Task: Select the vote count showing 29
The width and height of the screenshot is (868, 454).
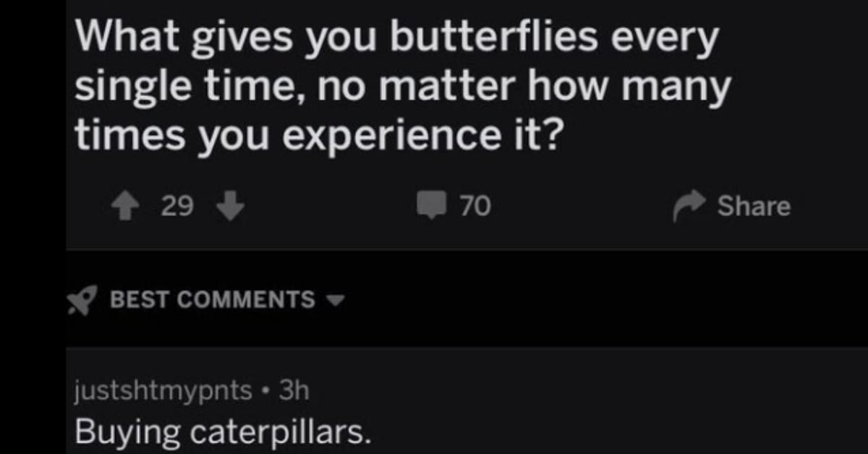Action: tap(177, 205)
